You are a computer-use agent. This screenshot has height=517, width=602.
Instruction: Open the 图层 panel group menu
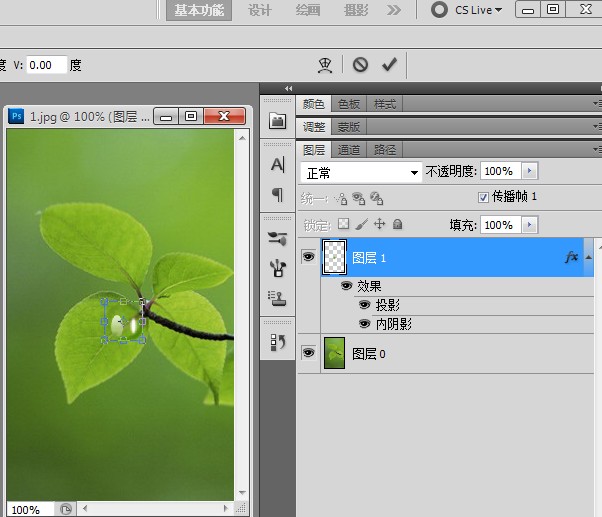(x=597, y=149)
